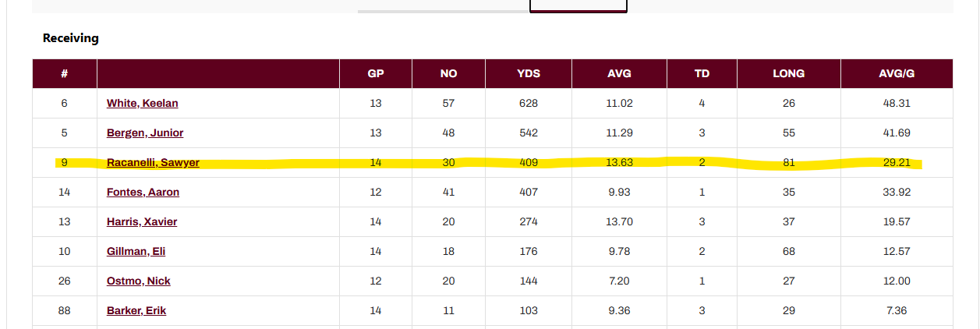Select the outlined tab box at top
The image size is (980, 329).
[x=578, y=6]
